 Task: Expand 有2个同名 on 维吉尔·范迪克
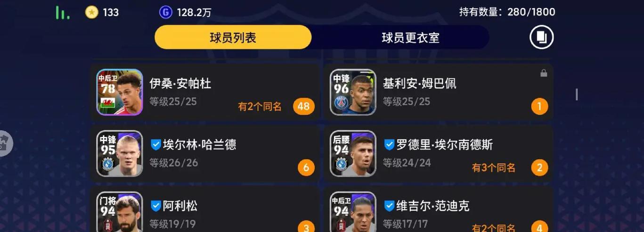click(x=493, y=228)
